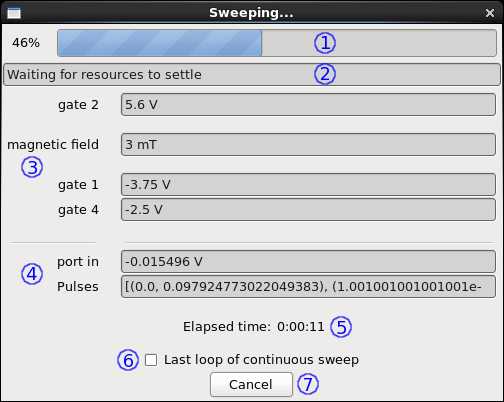504x402 pixels.
Task: Select the port in voltage field
Action: coord(308,262)
